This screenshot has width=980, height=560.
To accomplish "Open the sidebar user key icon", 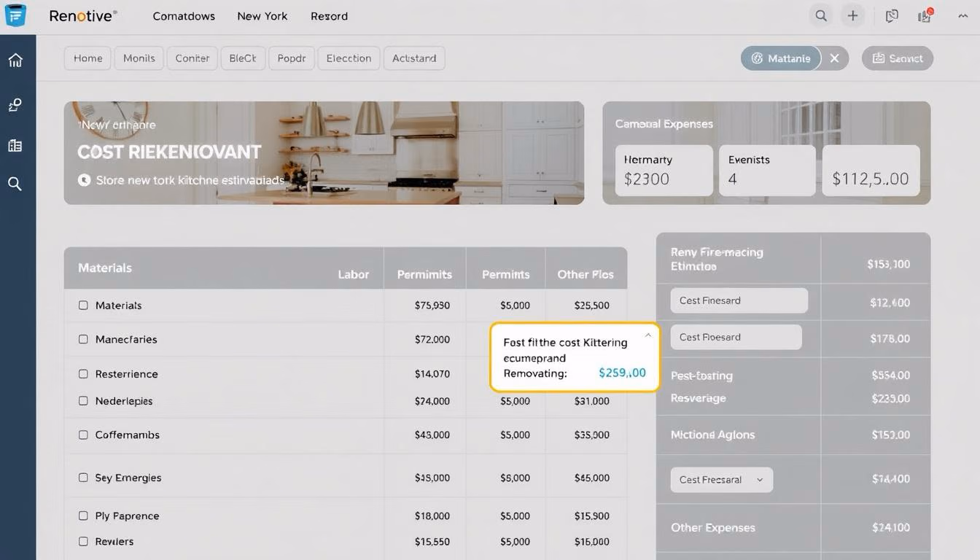I will click(x=15, y=105).
